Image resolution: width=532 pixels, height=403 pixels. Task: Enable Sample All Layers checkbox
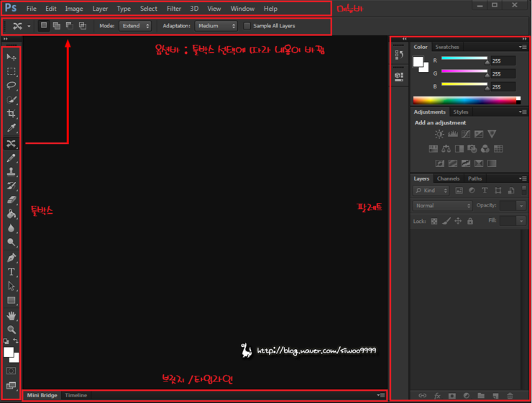[x=247, y=26]
